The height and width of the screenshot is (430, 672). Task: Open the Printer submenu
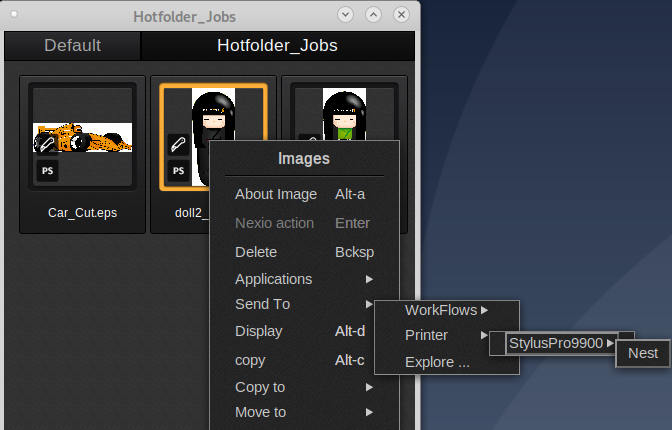point(447,335)
